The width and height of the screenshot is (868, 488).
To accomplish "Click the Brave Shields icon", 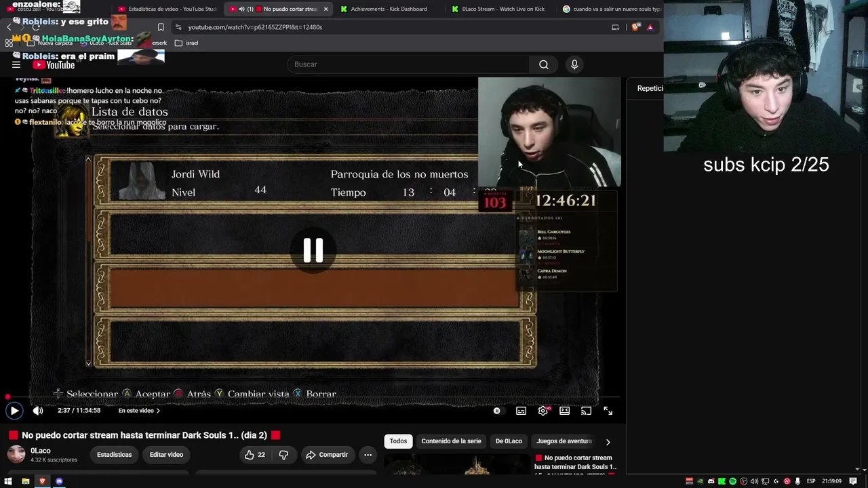I will pyautogui.click(x=635, y=27).
